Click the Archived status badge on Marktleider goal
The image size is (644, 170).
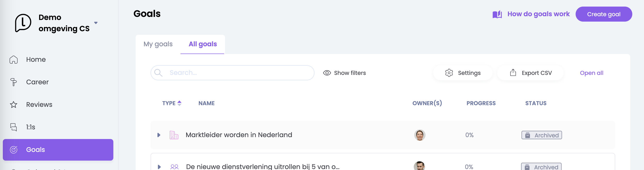541,135
